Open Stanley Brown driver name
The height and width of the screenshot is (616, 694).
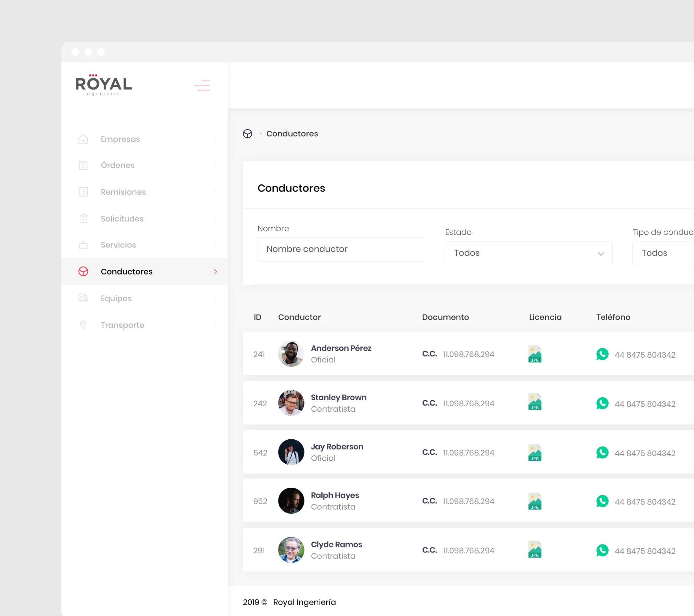[x=339, y=397]
